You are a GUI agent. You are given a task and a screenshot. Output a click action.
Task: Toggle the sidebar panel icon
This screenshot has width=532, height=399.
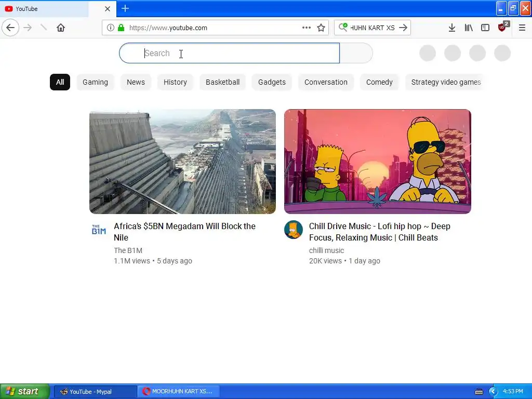(485, 28)
